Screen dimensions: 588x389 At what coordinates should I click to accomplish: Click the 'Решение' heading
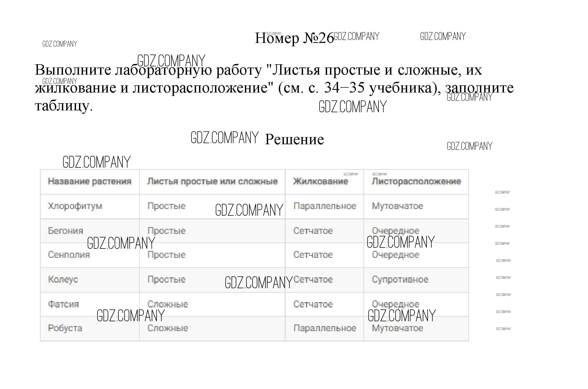click(x=294, y=139)
